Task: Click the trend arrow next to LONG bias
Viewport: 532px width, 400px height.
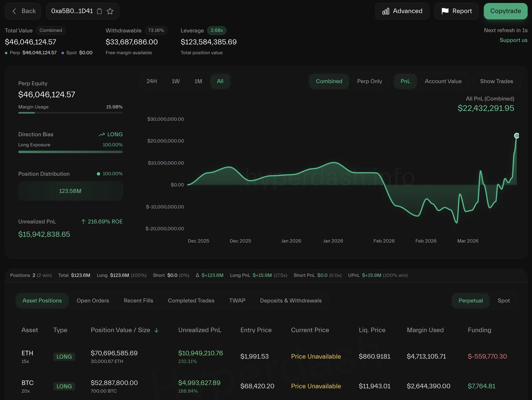Action: tap(103, 134)
